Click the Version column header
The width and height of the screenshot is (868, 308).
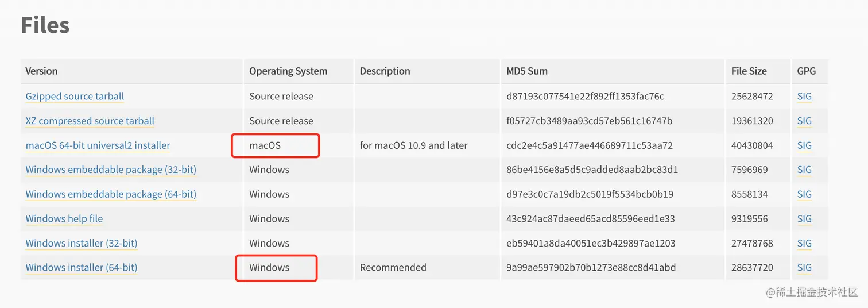click(41, 71)
